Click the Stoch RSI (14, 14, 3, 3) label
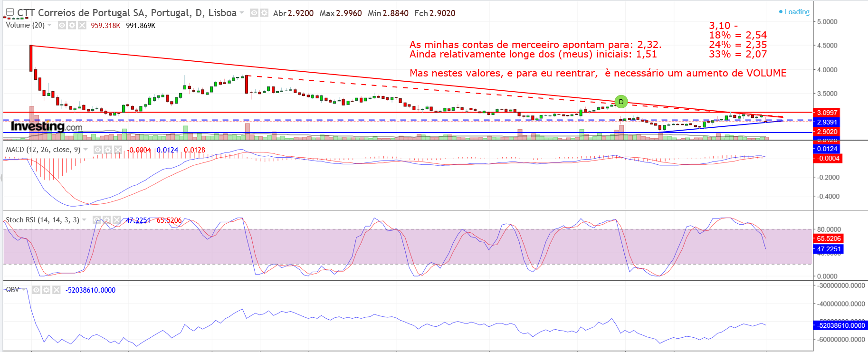This screenshot has width=868, height=352. click(42, 220)
